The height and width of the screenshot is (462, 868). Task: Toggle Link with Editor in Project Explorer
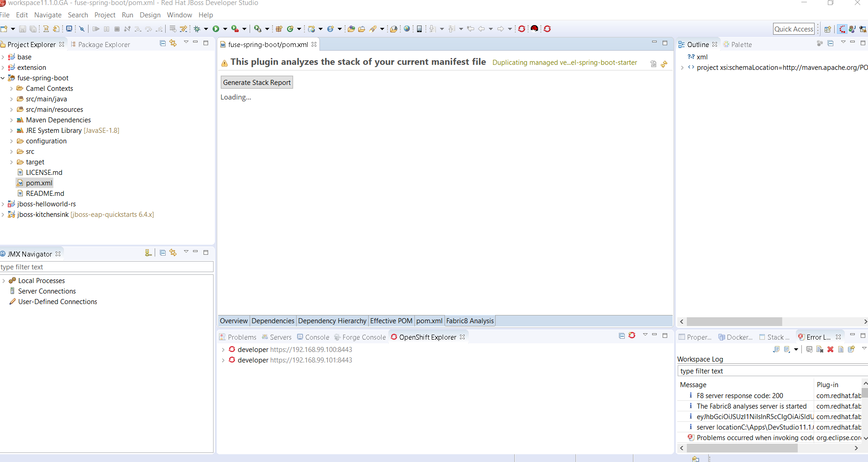[x=173, y=43]
